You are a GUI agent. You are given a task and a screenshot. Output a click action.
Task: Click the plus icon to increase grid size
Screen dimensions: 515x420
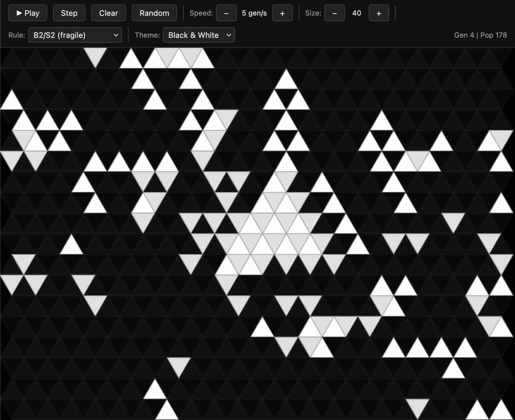(378, 13)
